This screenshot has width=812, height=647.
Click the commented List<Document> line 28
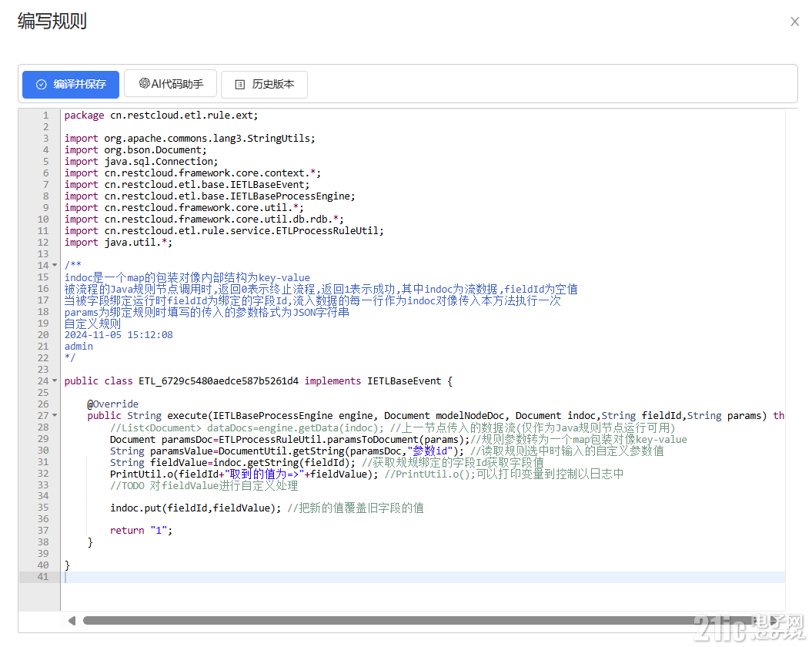tap(393, 427)
